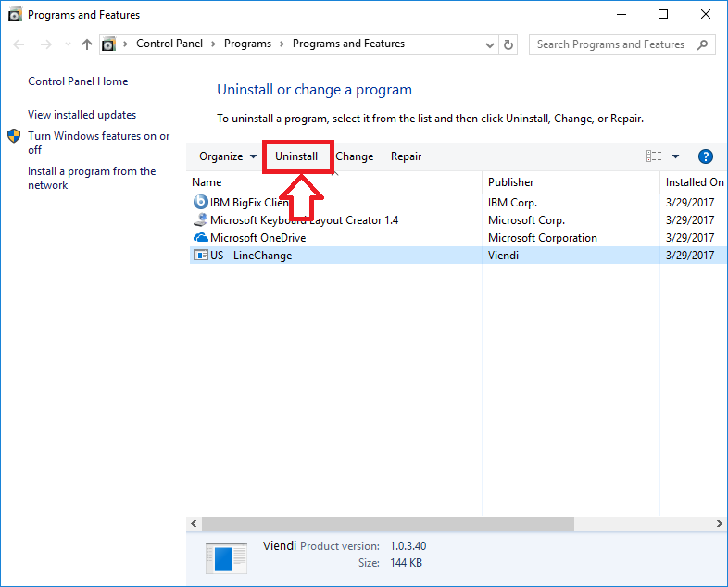Minimize the Programs and Features window
Screen dimensions: 728x587
coord(621,15)
